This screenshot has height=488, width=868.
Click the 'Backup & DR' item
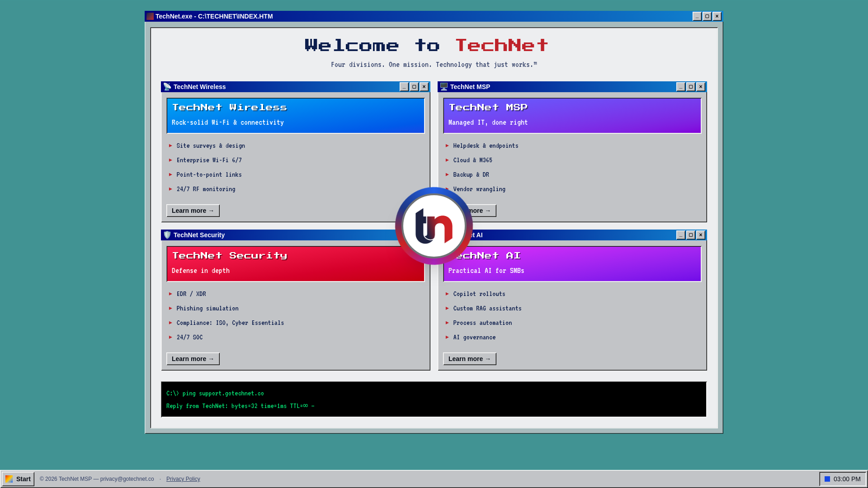(x=471, y=174)
